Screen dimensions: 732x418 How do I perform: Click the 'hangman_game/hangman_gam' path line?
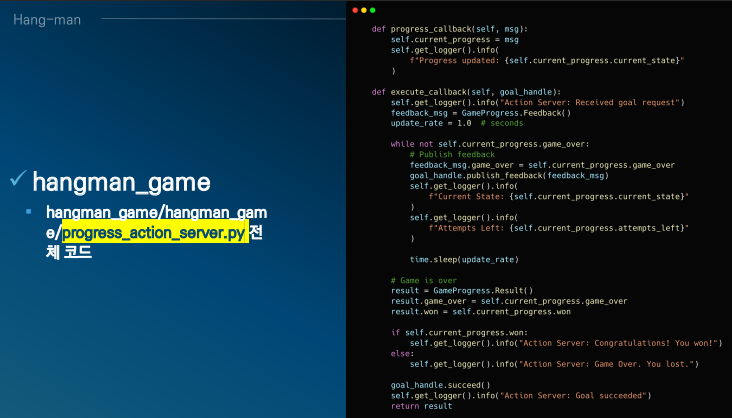157,213
